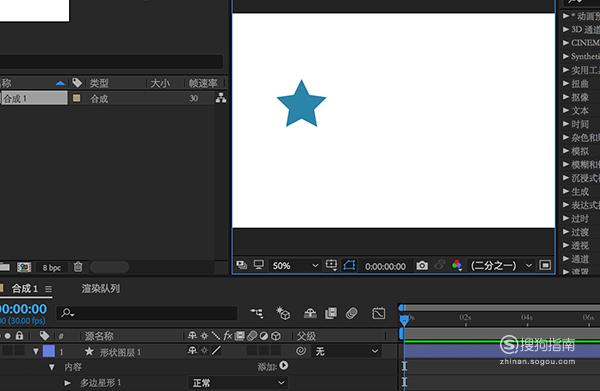Click the always preview this view icon

click(x=241, y=265)
